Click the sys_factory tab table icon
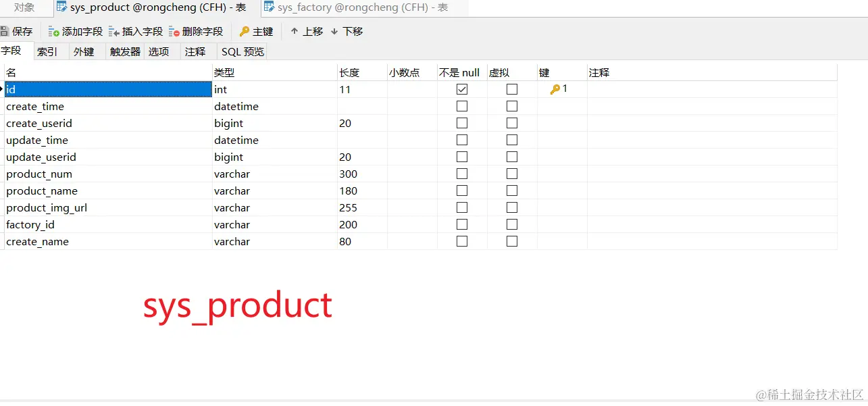 pyautogui.click(x=270, y=8)
